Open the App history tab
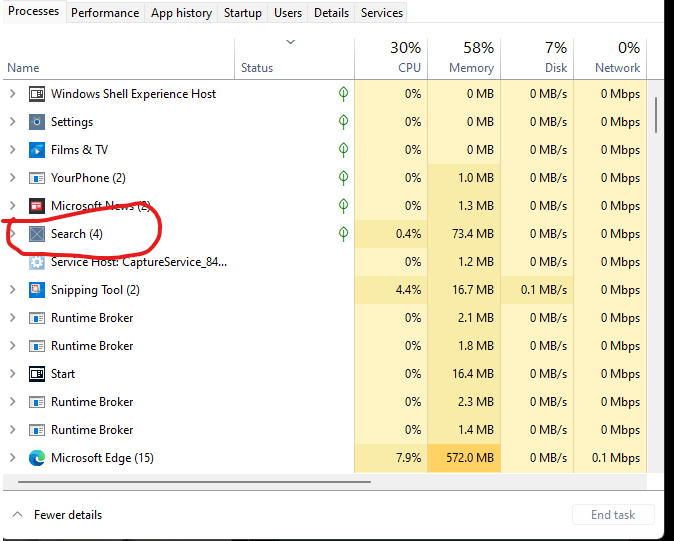Viewport: 674px width, 541px height. pyautogui.click(x=181, y=13)
